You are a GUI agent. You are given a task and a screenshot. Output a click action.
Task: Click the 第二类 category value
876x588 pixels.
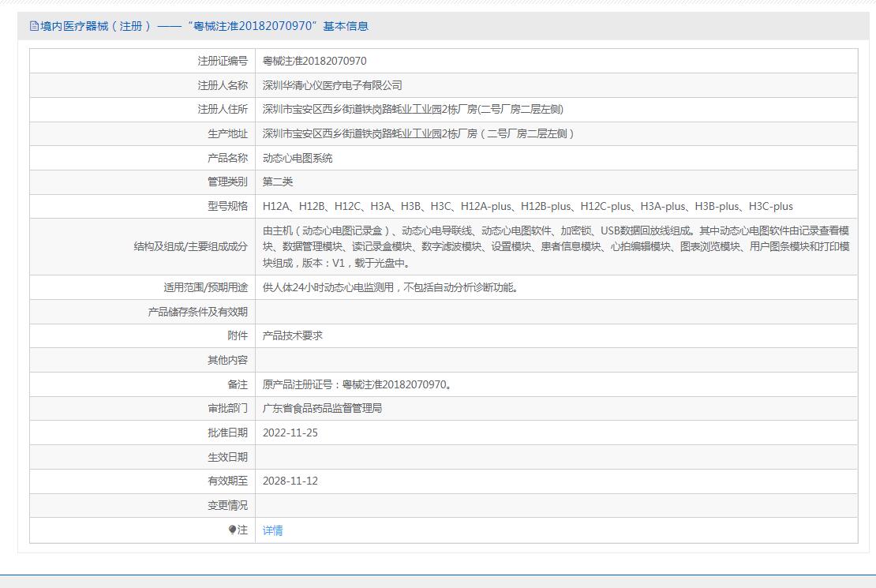(x=278, y=182)
